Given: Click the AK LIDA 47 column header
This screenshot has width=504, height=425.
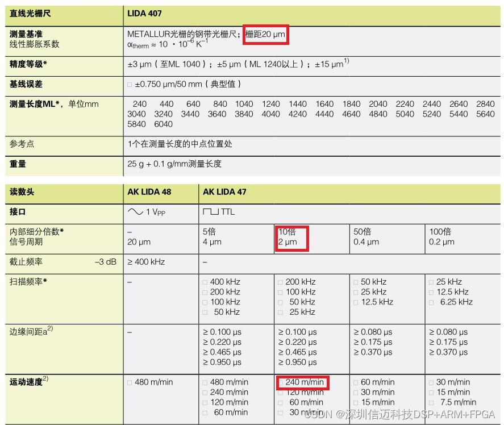Looking at the screenshot, I should [x=224, y=192].
